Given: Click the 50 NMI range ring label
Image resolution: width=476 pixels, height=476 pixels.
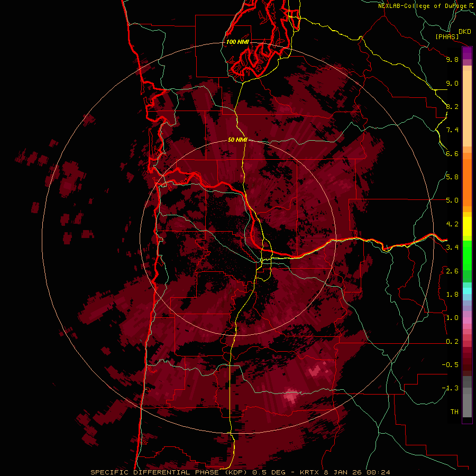Looking at the screenshot, I should (x=237, y=140).
